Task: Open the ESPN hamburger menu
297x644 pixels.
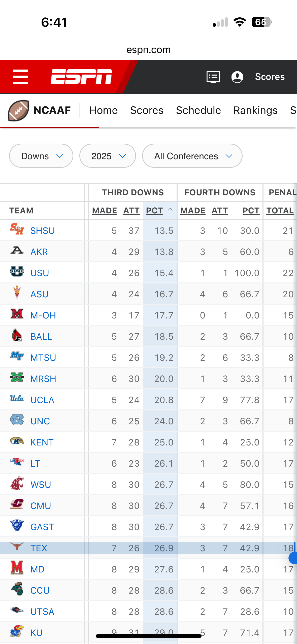Action: 20,77
